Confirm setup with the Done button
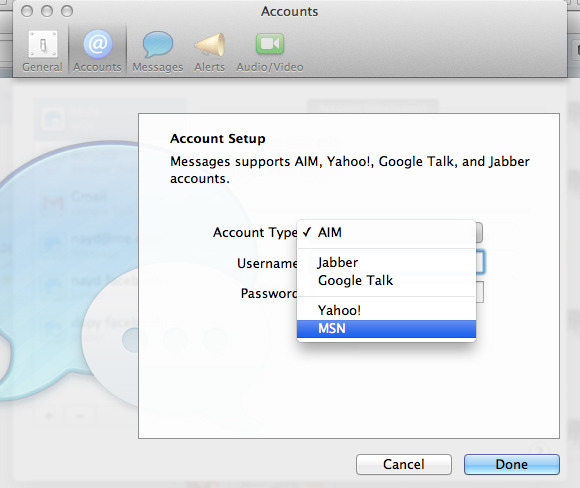Image resolution: width=580 pixels, height=488 pixels. click(512, 464)
